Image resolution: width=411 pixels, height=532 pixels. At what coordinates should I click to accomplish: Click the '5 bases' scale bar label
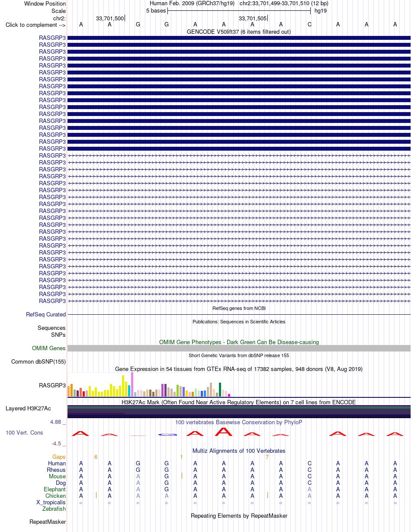click(x=156, y=10)
